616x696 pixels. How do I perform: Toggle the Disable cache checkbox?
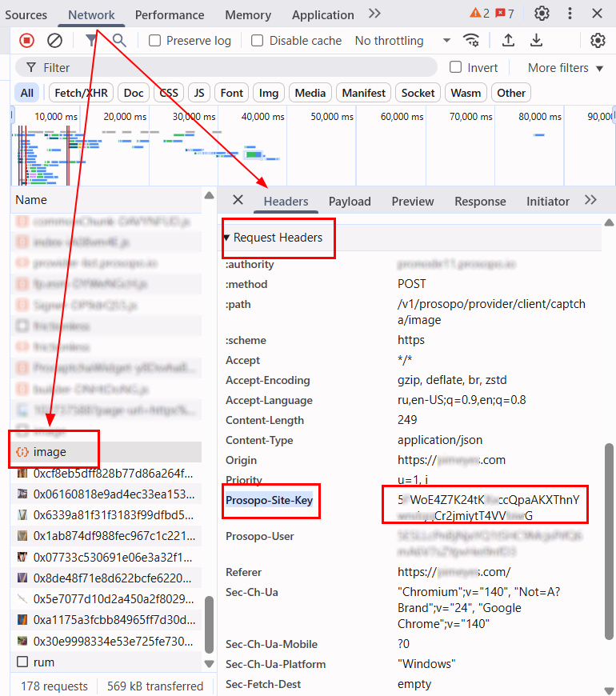pyautogui.click(x=258, y=41)
